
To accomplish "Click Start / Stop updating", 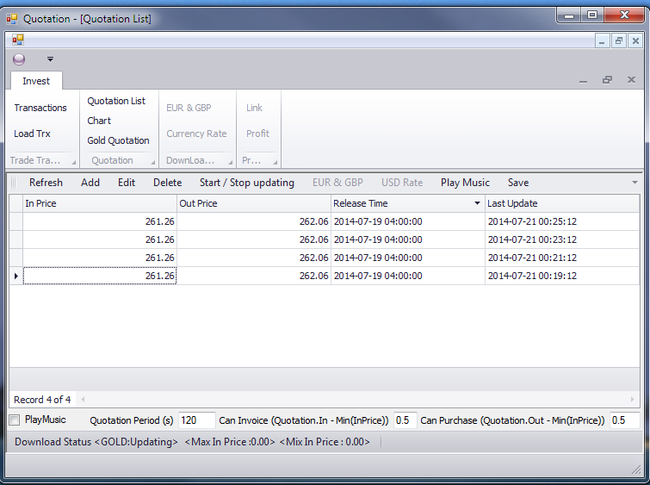I will point(247,182).
